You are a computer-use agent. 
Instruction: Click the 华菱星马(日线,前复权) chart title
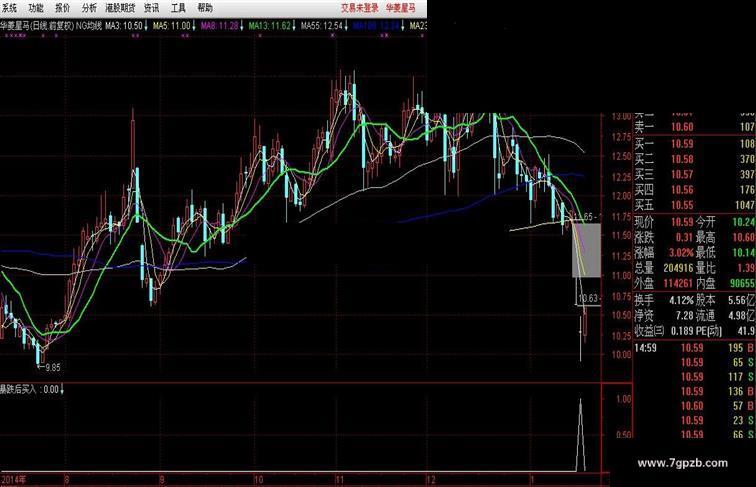pyautogui.click(x=37, y=26)
